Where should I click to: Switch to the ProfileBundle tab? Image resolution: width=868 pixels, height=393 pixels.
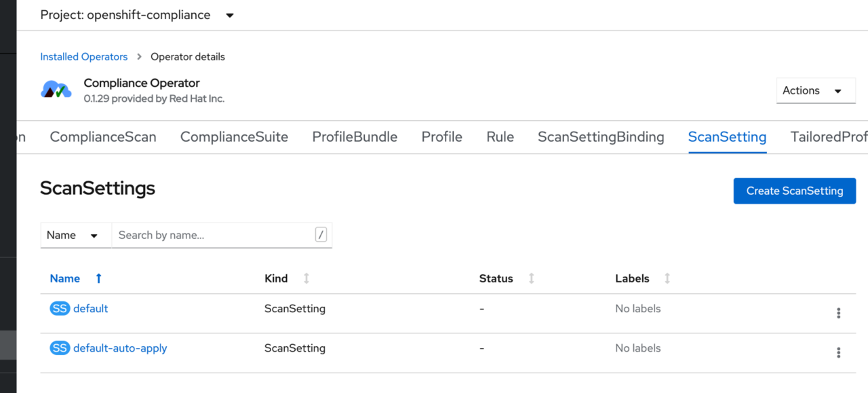click(x=355, y=137)
